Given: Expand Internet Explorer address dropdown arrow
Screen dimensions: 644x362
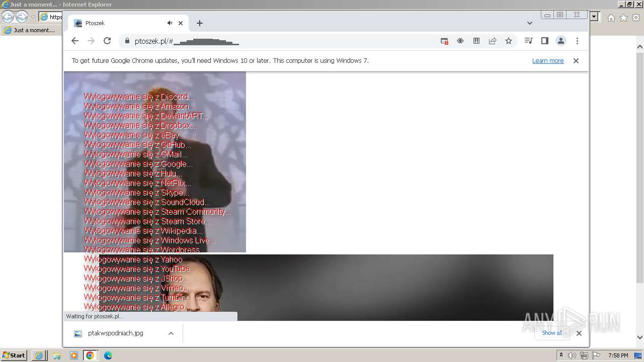Looking at the screenshot, I should point(594,17).
